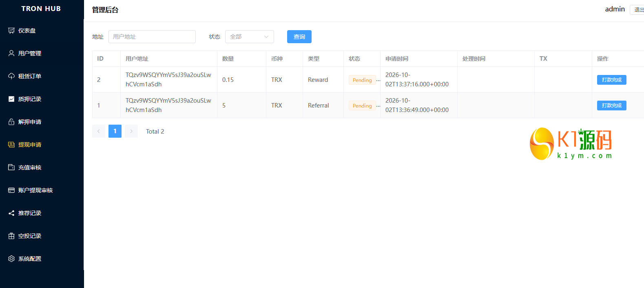Open 质押记录 menu item

tap(42, 99)
